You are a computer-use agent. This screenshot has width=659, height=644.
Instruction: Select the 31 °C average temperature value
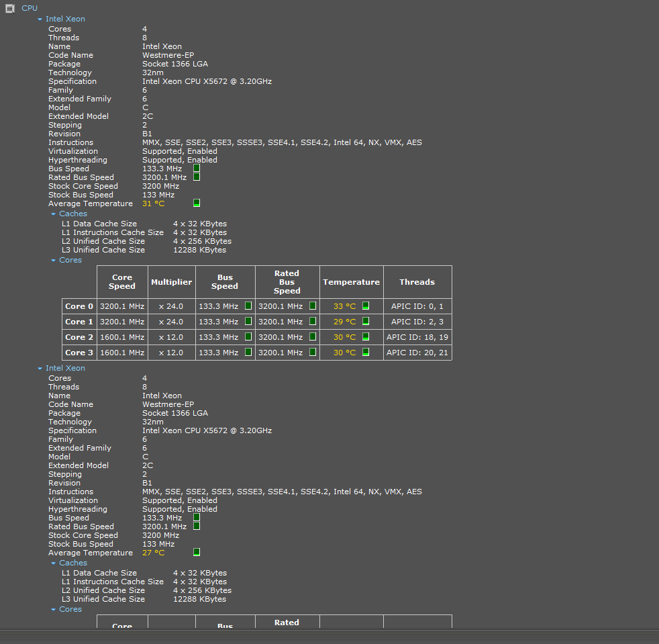click(x=154, y=203)
